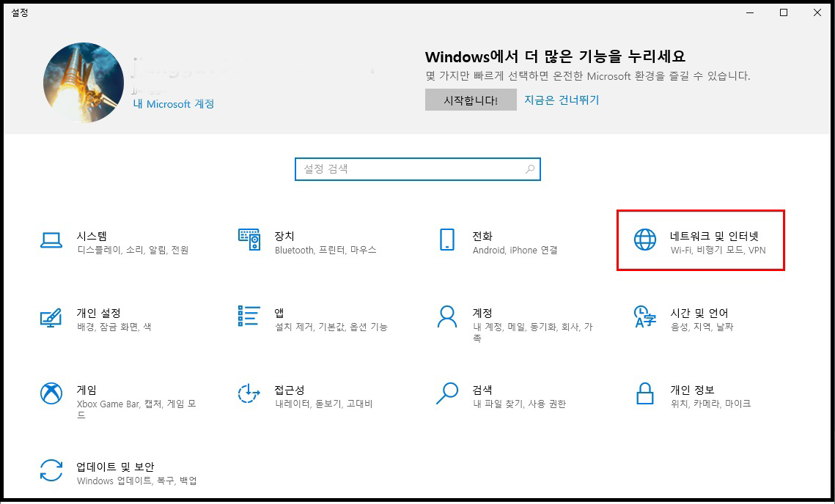Click Wi-Fi, 비행기 모드, VPN description
Viewport: 835px width, 504px height.
[x=718, y=250]
